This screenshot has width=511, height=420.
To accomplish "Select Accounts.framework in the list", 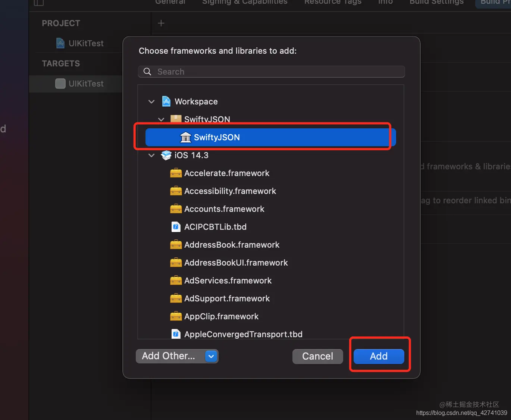I will point(224,209).
